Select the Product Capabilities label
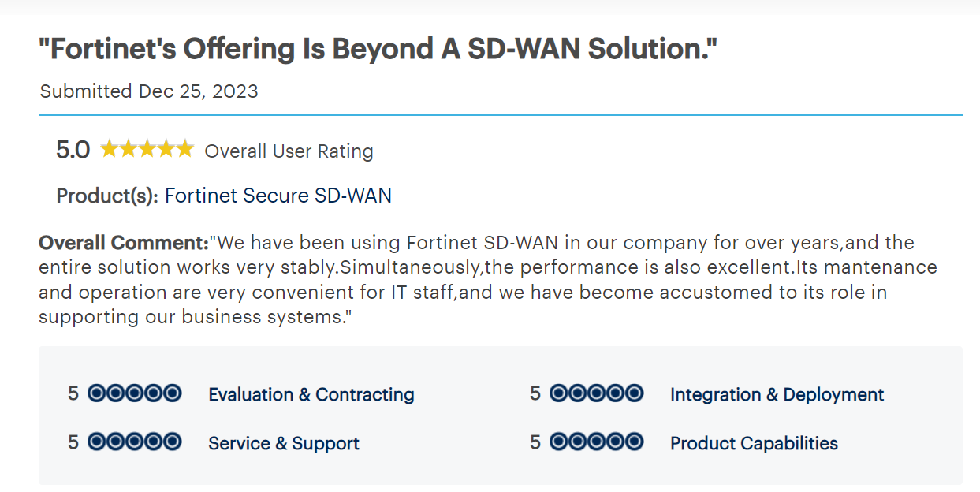The image size is (980, 492). [x=754, y=443]
